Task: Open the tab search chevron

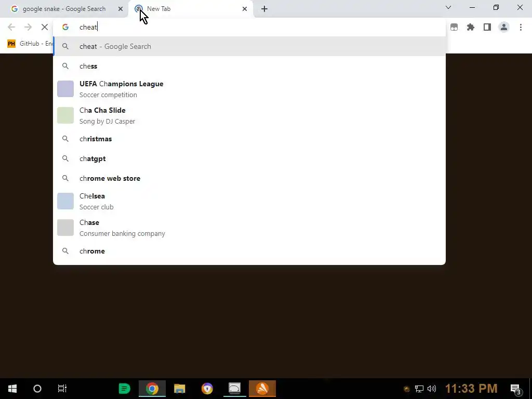Action: [x=448, y=7]
